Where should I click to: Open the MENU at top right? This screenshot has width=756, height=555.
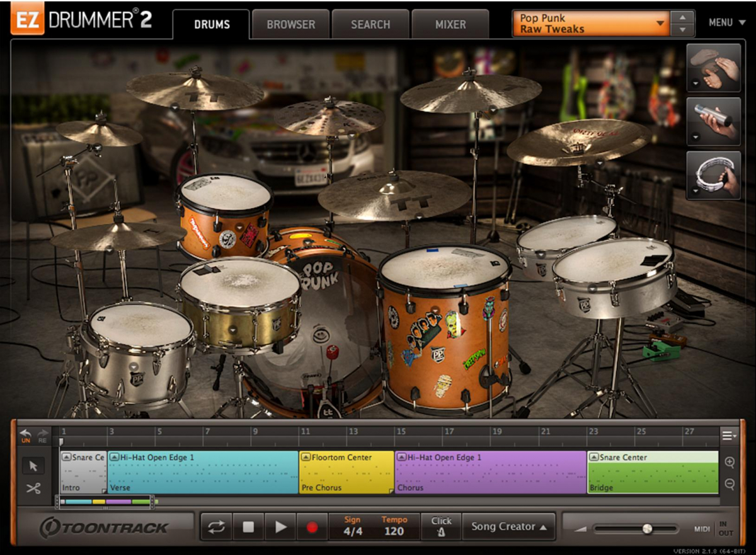click(x=724, y=23)
